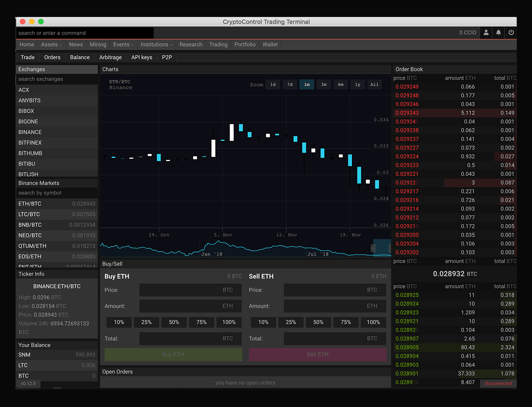The image size is (532, 407).
Task: Click the search or enter a command field
Action: (85, 33)
